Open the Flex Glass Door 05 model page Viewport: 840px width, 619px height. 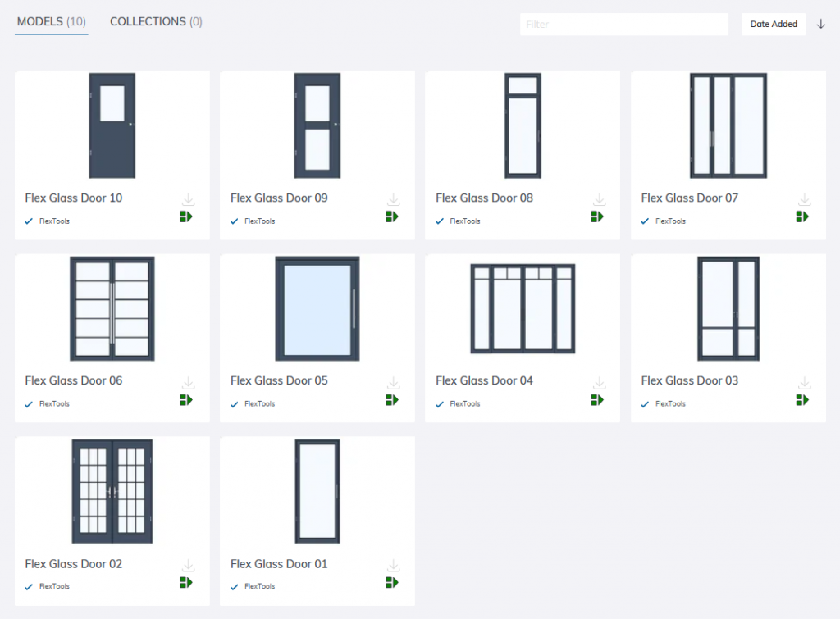pos(279,380)
